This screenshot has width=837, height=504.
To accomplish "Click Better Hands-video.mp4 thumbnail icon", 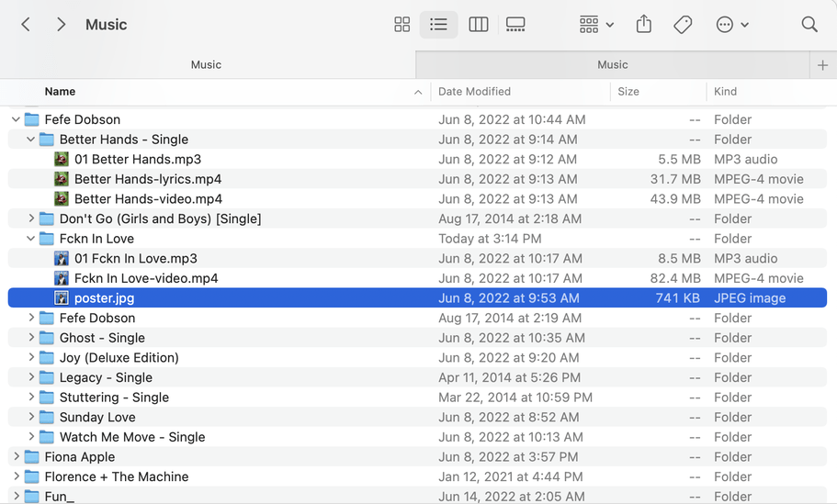I will [x=62, y=199].
